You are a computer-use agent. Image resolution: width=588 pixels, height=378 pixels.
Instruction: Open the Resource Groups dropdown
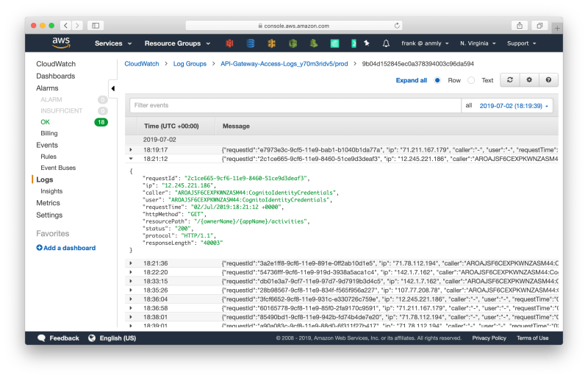pyautogui.click(x=177, y=43)
